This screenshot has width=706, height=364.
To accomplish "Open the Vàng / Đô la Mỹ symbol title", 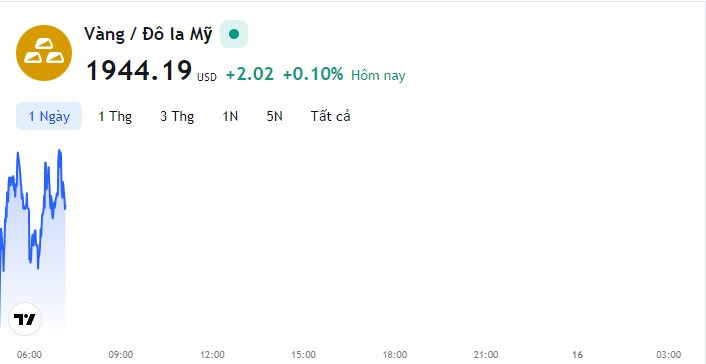I will click(x=148, y=35).
